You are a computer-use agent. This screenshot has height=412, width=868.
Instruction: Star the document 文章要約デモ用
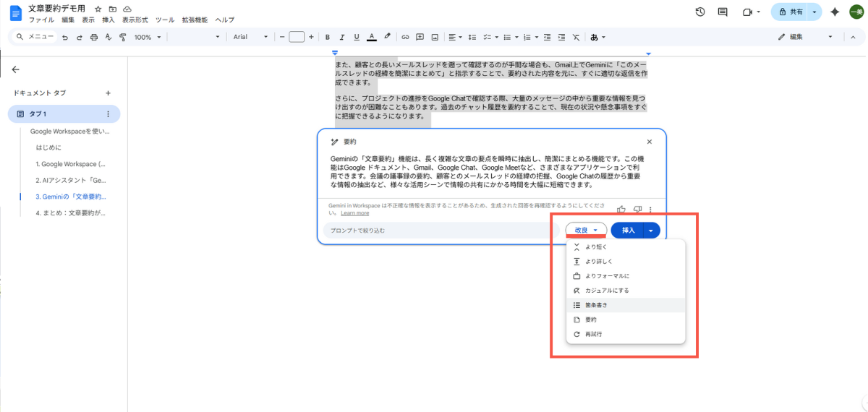coord(98,8)
